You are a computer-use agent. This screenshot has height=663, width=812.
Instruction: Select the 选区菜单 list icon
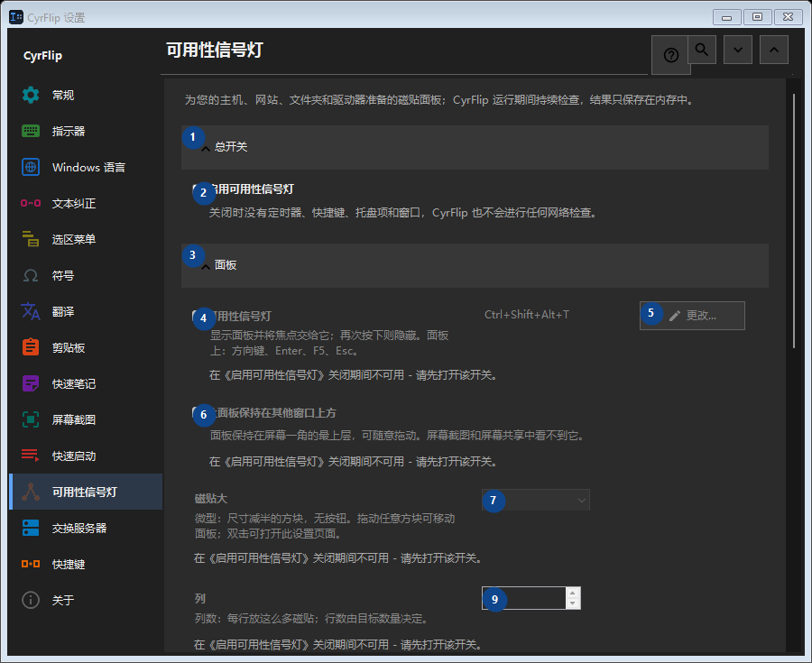pyautogui.click(x=31, y=239)
